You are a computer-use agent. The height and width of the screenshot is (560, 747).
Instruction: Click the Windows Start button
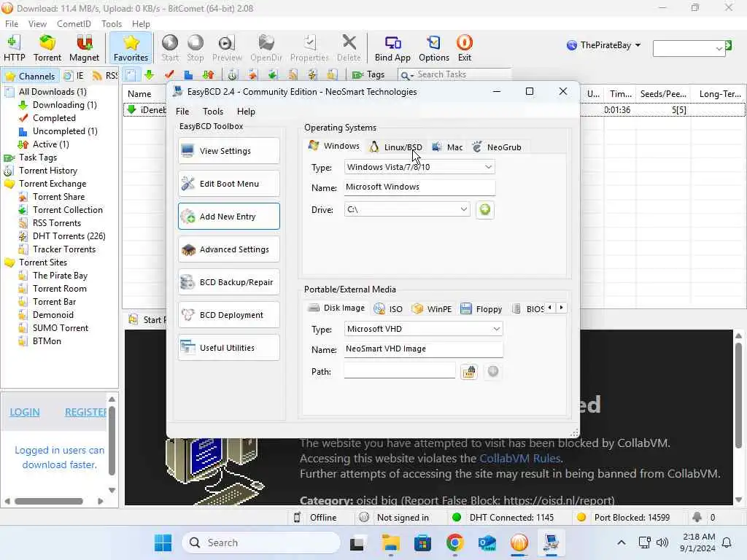pyautogui.click(x=163, y=542)
